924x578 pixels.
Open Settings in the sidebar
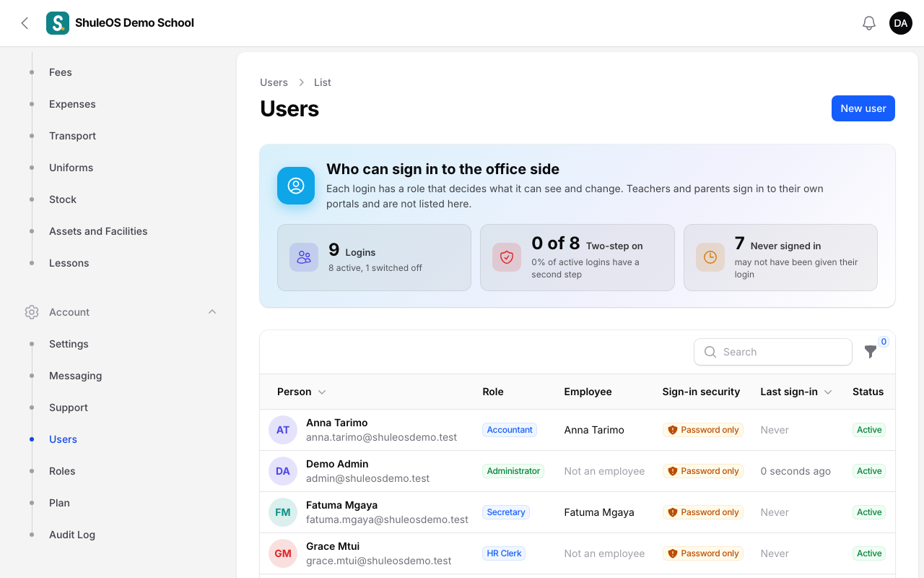(69, 344)
